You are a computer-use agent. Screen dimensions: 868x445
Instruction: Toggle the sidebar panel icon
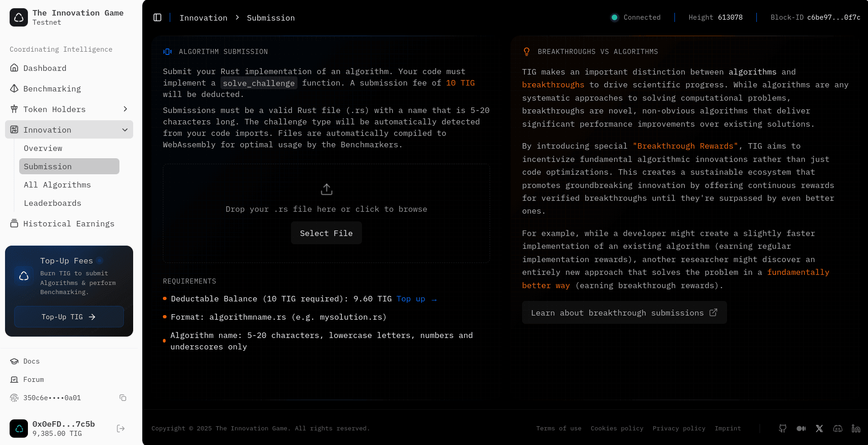(157, 17)
